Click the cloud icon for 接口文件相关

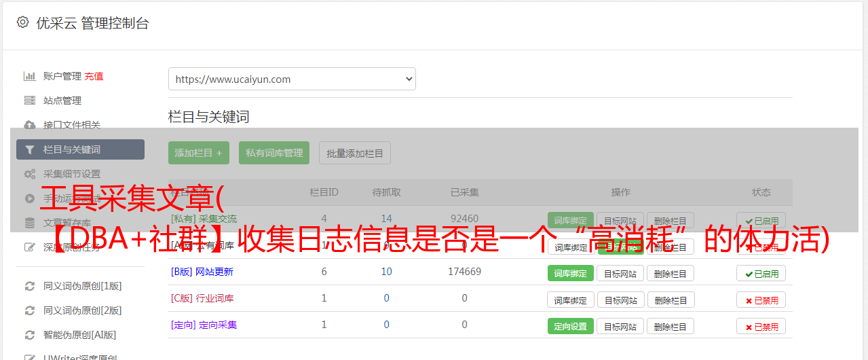(29, 125)
